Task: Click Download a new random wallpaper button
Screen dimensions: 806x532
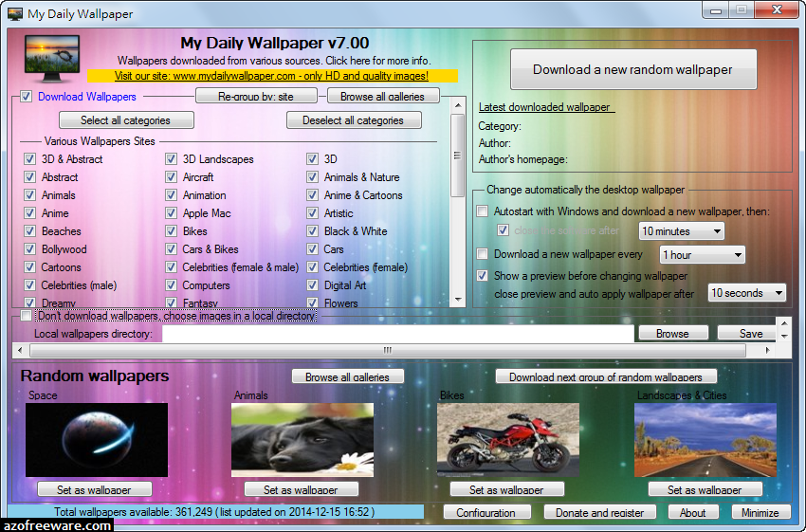Action: point(633,69)
